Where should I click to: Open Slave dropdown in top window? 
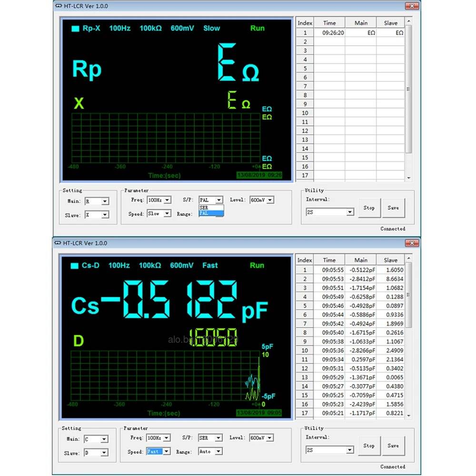[97, 215]
